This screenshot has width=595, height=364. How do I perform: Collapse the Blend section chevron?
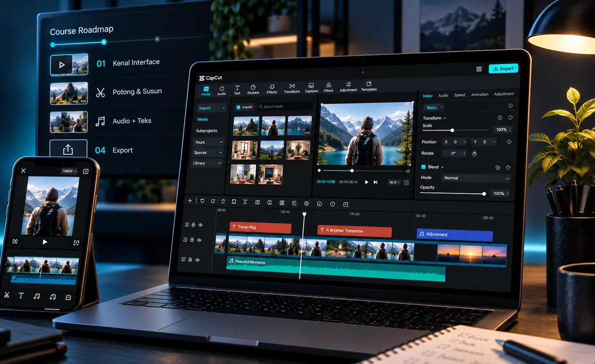[442, 167]
